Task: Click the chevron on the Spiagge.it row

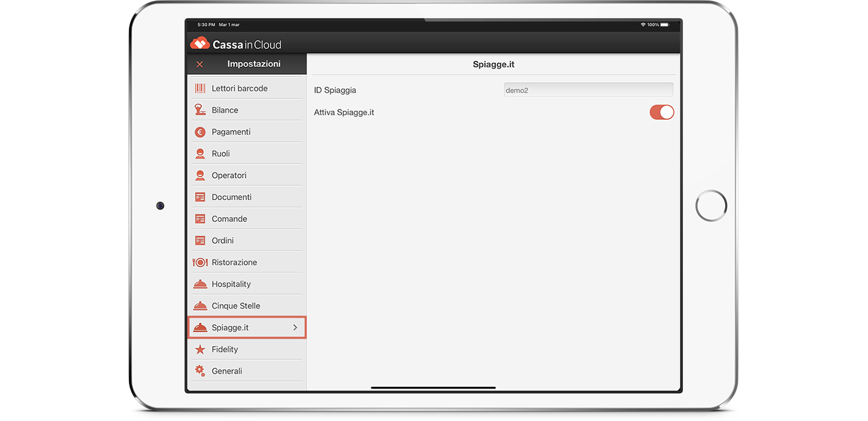Action: click(295, 328)
